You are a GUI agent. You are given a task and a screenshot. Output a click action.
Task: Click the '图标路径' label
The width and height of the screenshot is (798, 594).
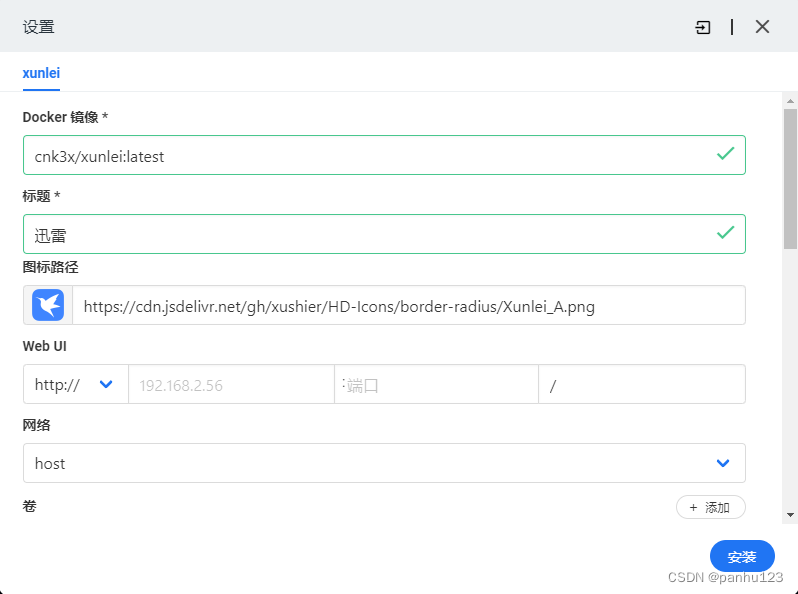50,267
